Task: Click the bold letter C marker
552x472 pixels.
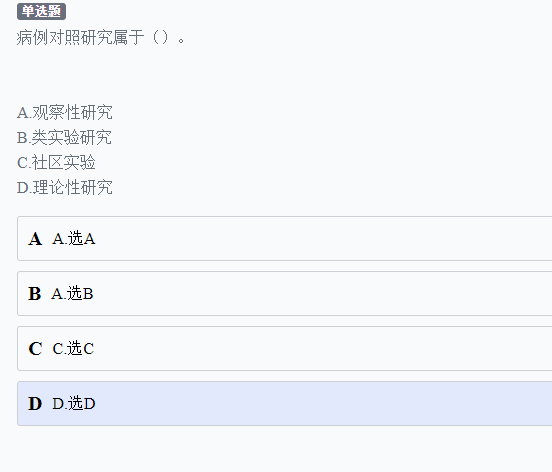Action: tap(35, 349)
